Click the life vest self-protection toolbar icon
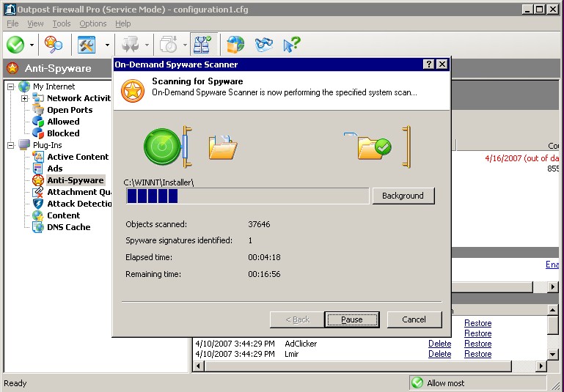The image size is (564, 392). (x=204, y=44)
